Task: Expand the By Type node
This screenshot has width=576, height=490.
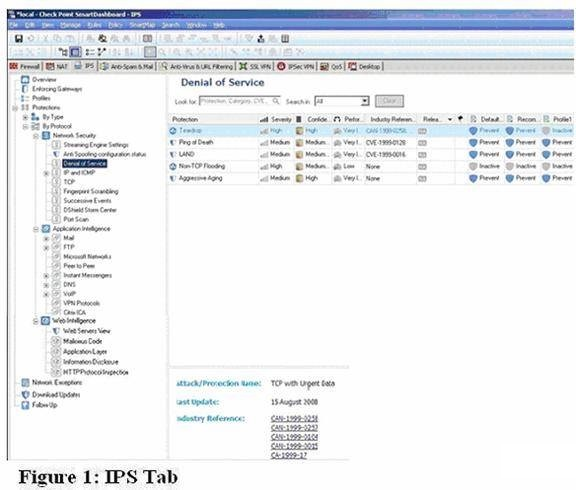Action: pos(25,117)
